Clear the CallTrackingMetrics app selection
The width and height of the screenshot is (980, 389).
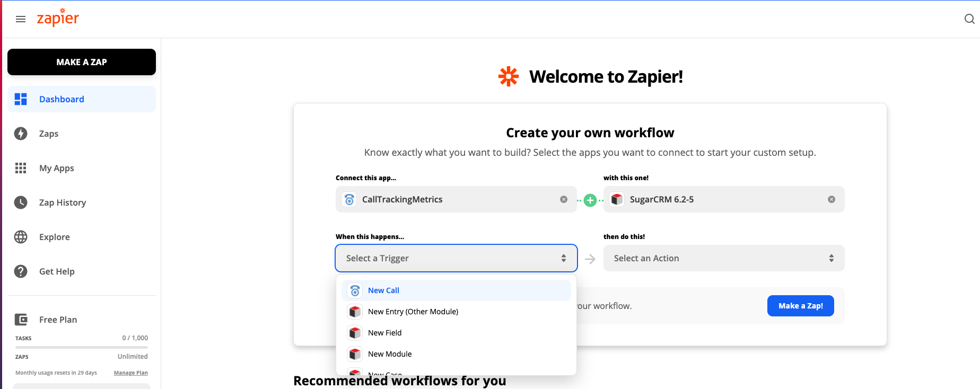click(x=564, y=199)
